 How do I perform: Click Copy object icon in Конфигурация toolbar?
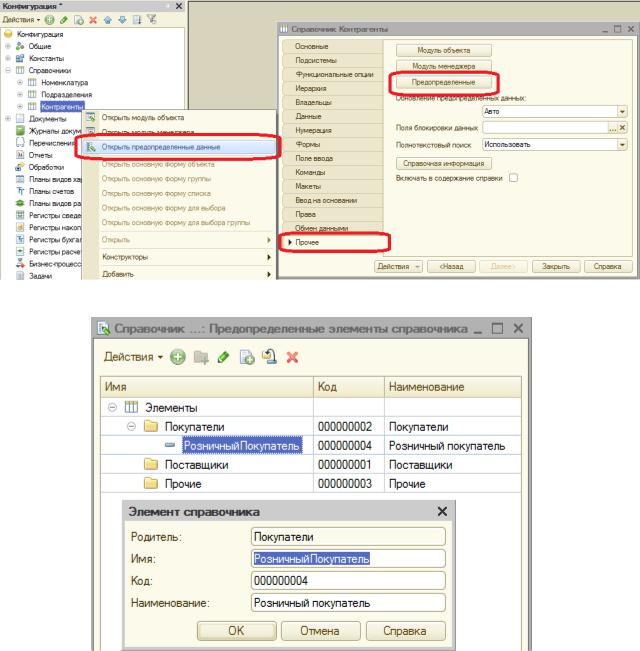click(x=79, y=20)
